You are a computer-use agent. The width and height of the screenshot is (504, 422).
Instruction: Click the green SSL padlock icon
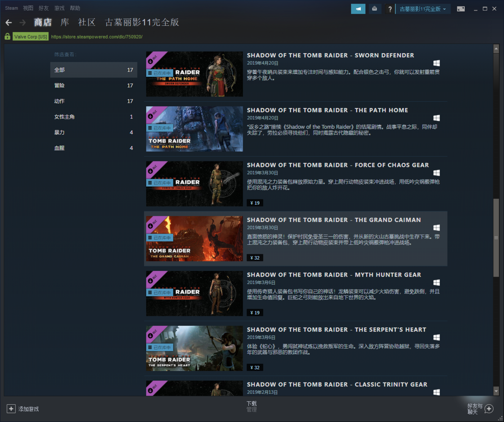pyautogui.click(x=7, y=36)
